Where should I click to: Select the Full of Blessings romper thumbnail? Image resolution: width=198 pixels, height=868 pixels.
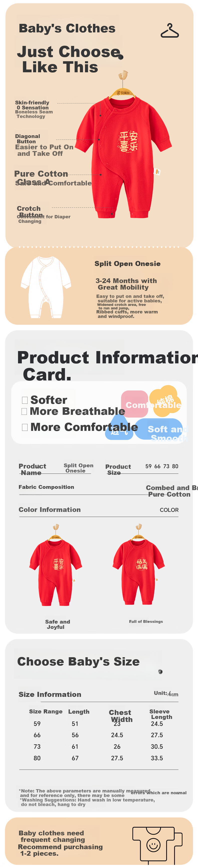(x=138, y=564)
